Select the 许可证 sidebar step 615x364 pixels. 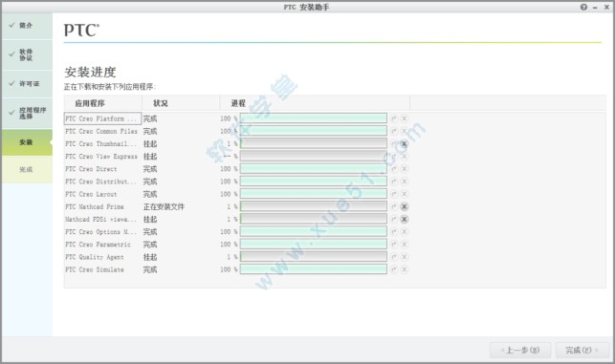click(27, 84)
